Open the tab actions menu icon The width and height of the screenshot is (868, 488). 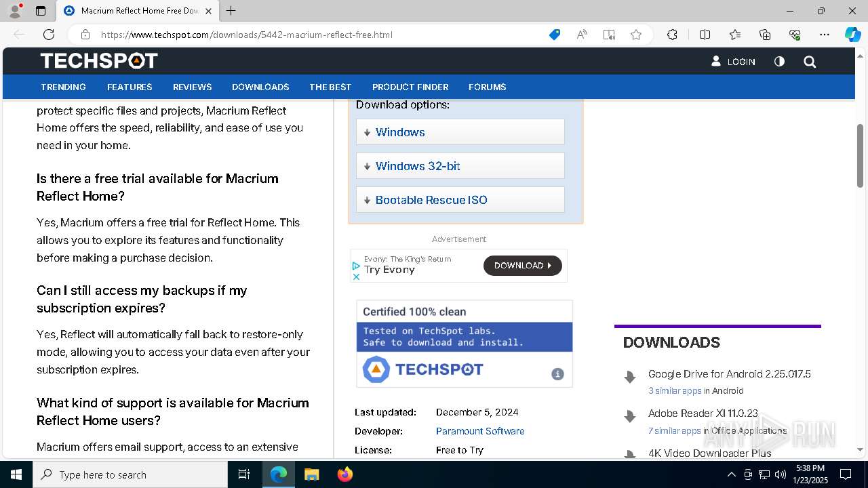(41, 11)
